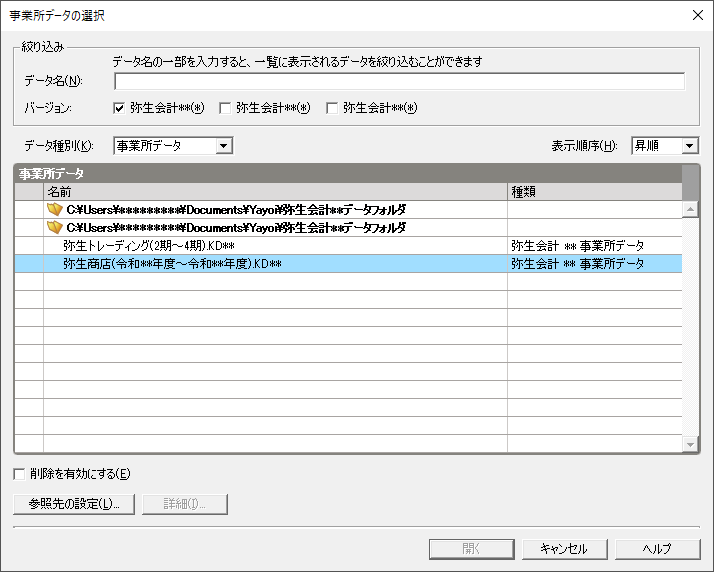Image resolution: width=714 pixels, height=572 pixels.
Task: Click the 詳細 button
Action: click(x=185, y=504)
